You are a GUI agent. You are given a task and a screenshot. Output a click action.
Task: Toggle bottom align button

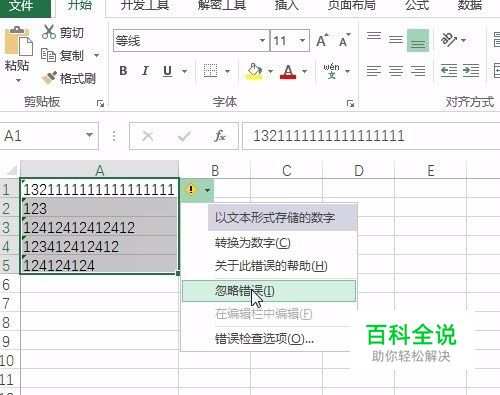(x=418, y=40)
